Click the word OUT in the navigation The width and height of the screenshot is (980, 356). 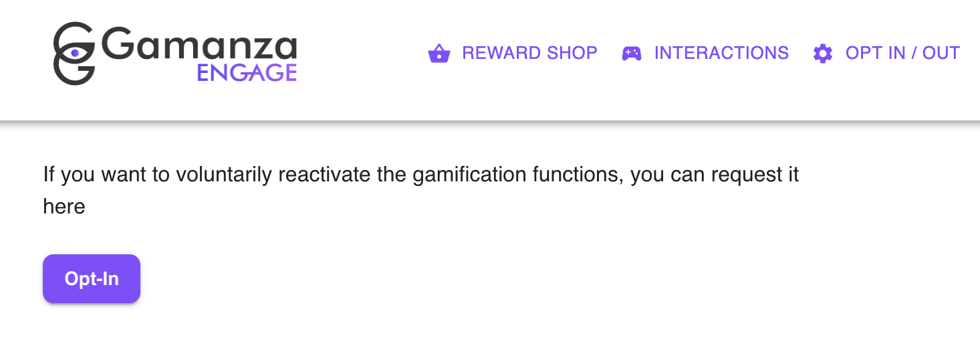coord(941,53)
